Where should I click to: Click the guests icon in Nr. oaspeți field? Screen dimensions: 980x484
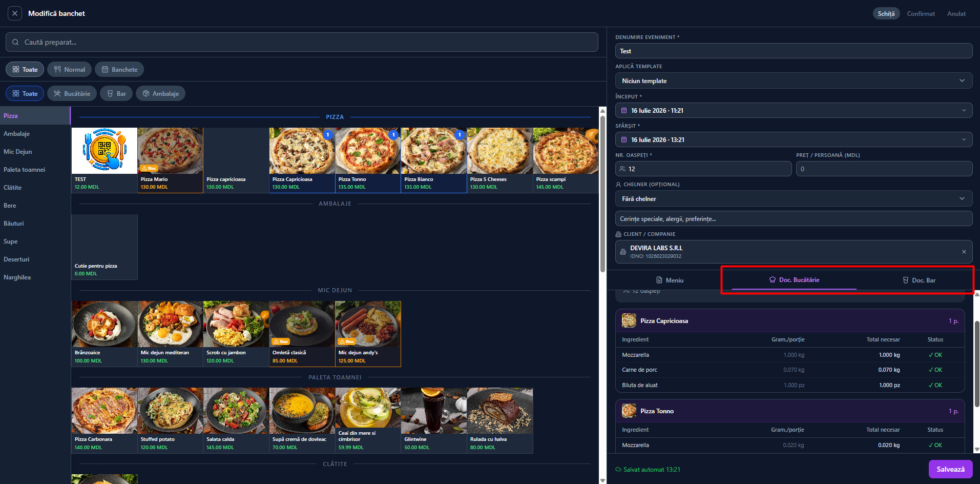coord(622,169)
